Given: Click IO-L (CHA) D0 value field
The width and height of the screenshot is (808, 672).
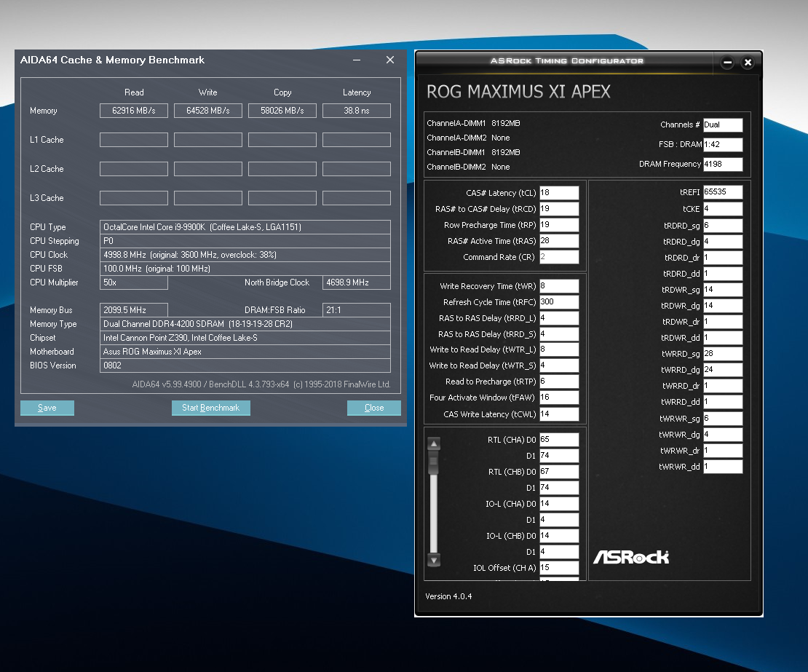Looking at the screenshot, I should coord(559,504).
